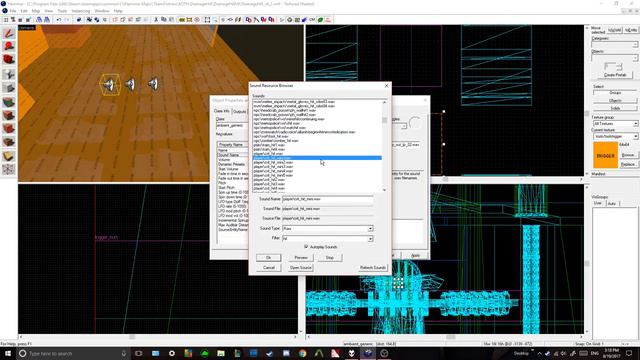Click the Refresh Sounds button
The image size is (640, 360).
pyautogui.click(x=373, y=267)
